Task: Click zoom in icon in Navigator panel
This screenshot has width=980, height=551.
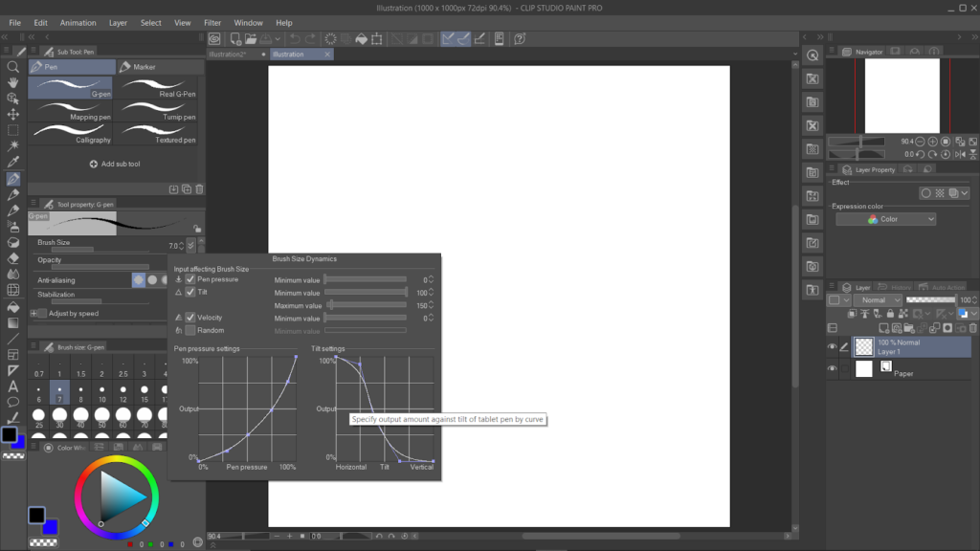Action: tap(932, 142)
